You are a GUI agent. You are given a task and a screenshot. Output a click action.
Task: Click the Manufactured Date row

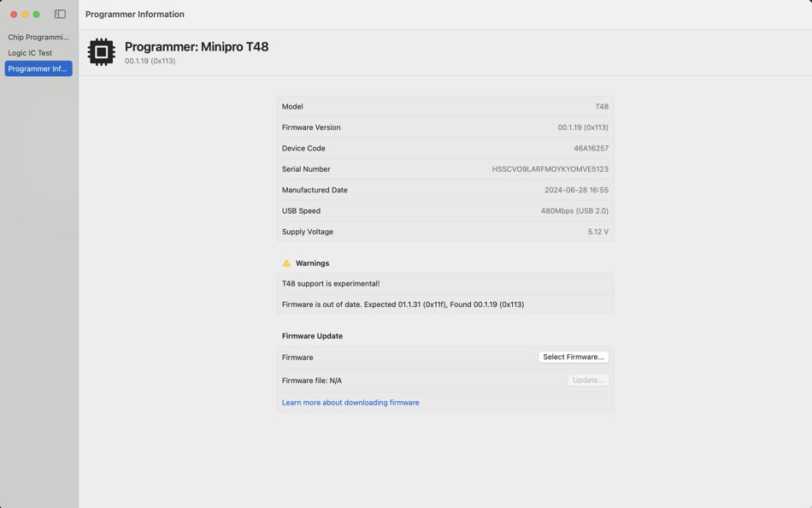[x=444, y=190]
